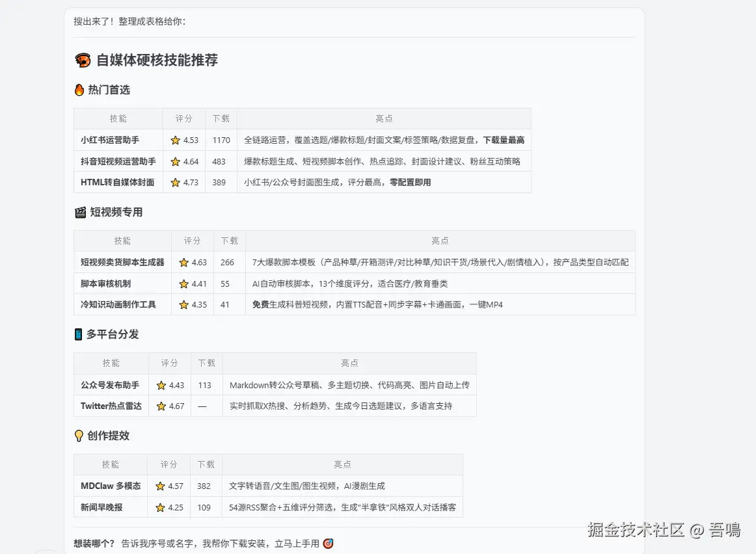The height and width of the screenshot is (554, 756).
Task: Click the 想装哪个？ bold prompt
Action: [x=94, y=544]
